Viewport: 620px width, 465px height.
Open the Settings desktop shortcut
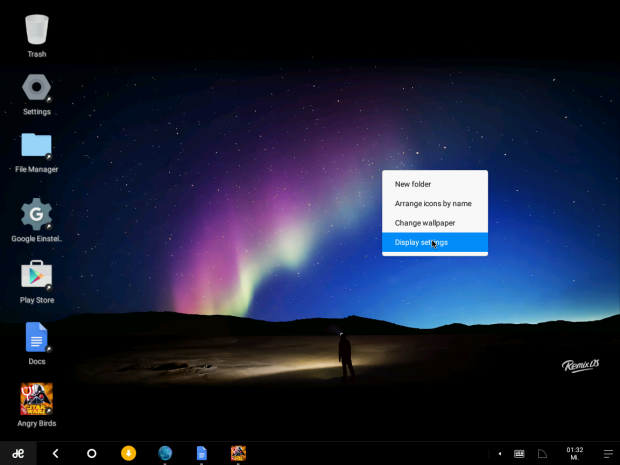[x=36, y=87]
